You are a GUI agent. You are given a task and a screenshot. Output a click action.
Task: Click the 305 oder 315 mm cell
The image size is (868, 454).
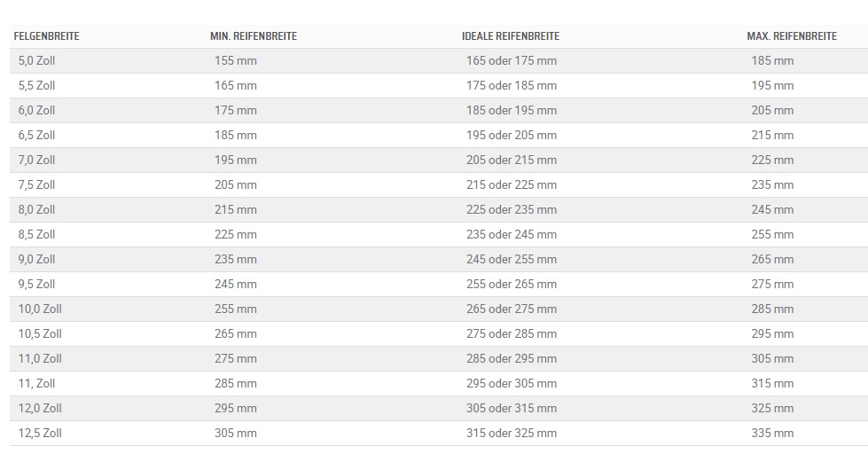[512, 409]
